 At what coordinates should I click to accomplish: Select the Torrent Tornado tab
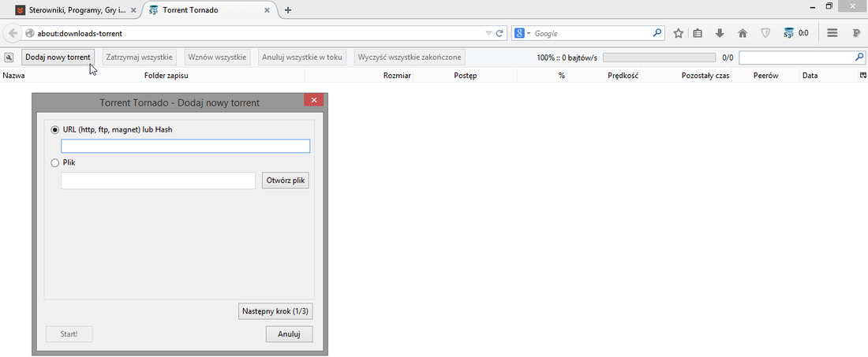coord(208,10)
